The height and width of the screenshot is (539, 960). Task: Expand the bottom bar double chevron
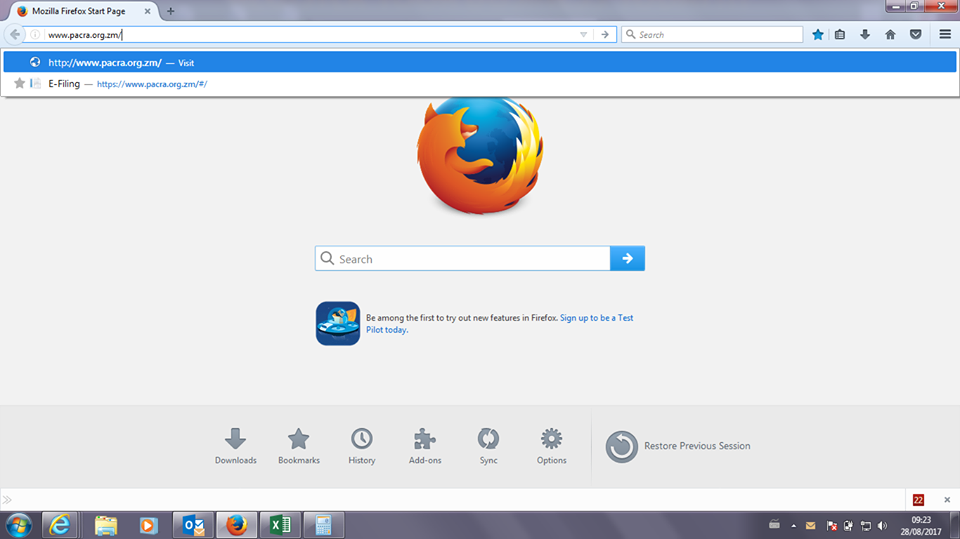[7, 500]
